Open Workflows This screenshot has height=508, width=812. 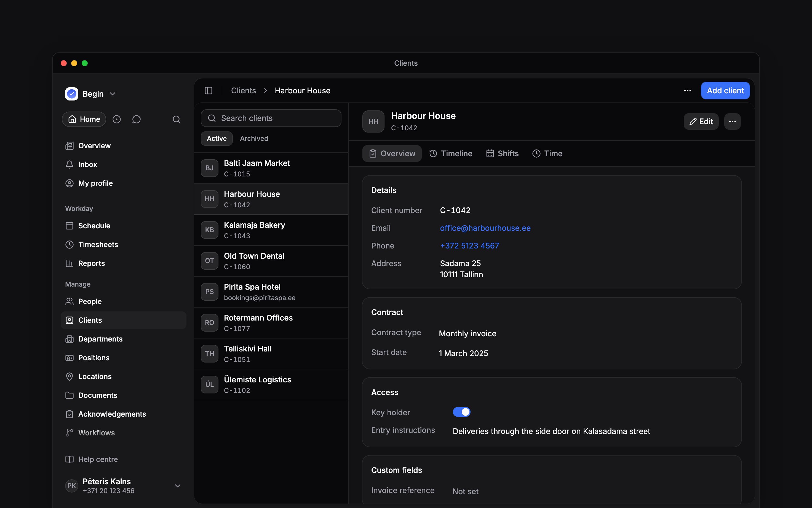tap(123, 433)
